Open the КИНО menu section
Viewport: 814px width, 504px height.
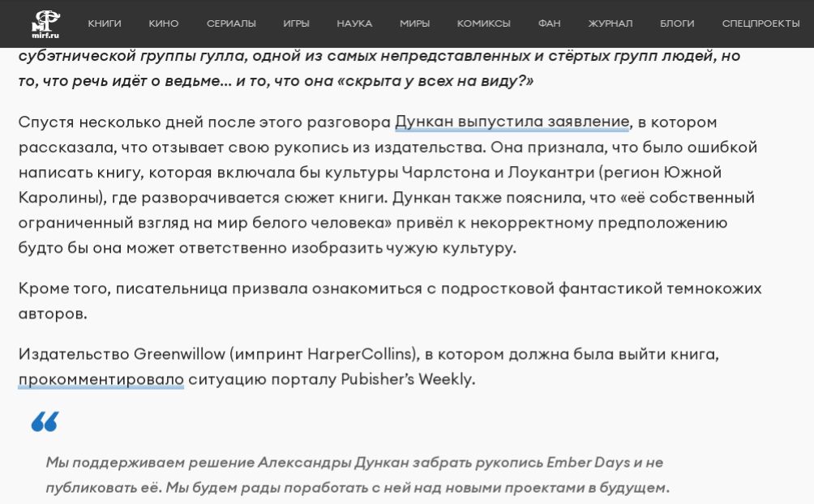[164, 23]
